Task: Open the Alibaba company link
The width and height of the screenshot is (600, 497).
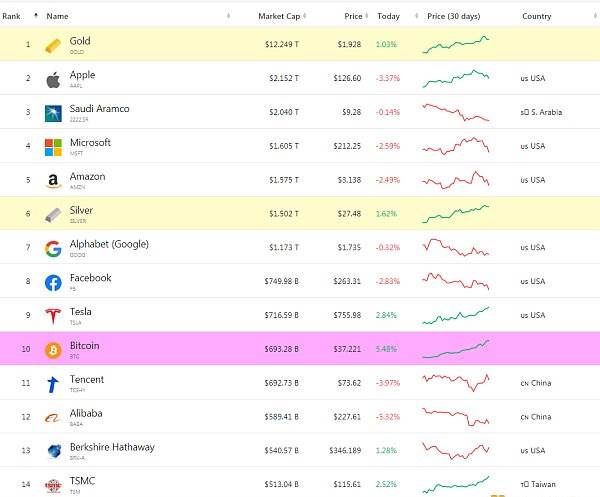Action: click(86, 413)
